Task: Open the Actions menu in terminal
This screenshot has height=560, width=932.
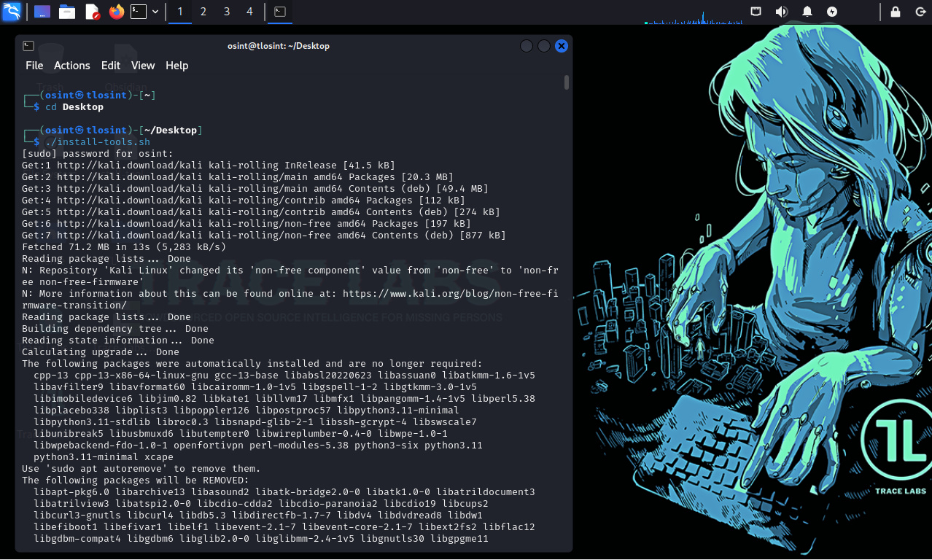Action: pos(72,66)
